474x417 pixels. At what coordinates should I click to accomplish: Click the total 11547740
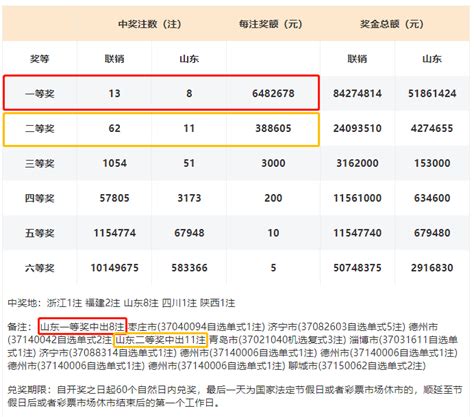point(357,233)
